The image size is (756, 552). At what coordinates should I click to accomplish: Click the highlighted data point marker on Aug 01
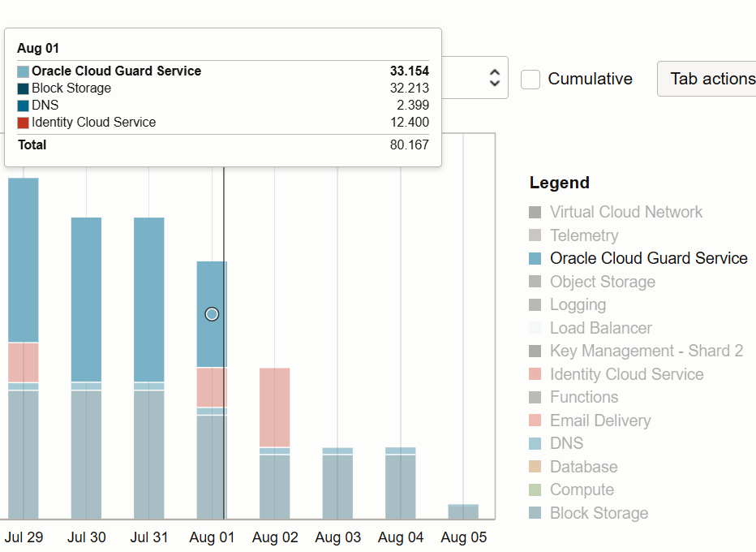pyautogui.click(x=212, y=314)
